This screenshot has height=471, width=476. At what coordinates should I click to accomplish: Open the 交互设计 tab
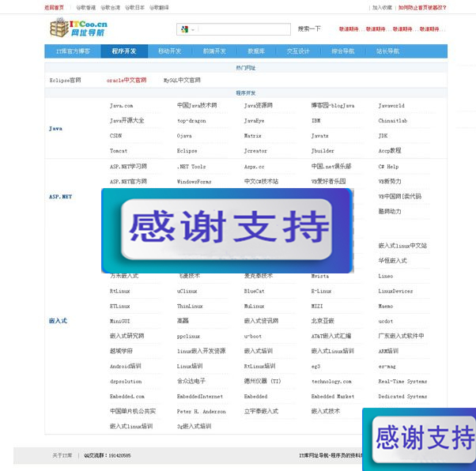[x=298, y=51]
